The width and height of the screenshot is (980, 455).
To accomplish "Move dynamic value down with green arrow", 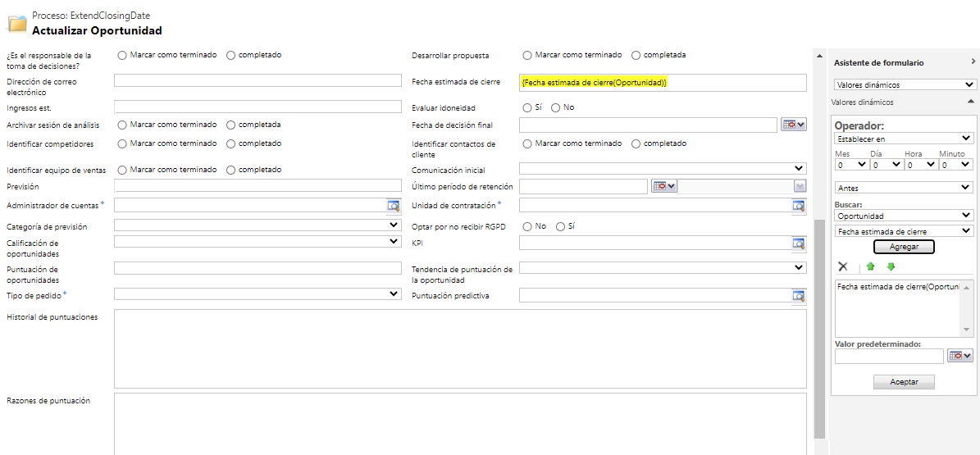I will (x=891, y=266).
